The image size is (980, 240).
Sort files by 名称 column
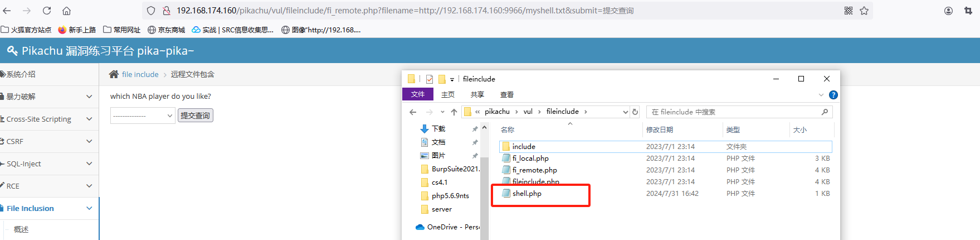coord(508,129)
